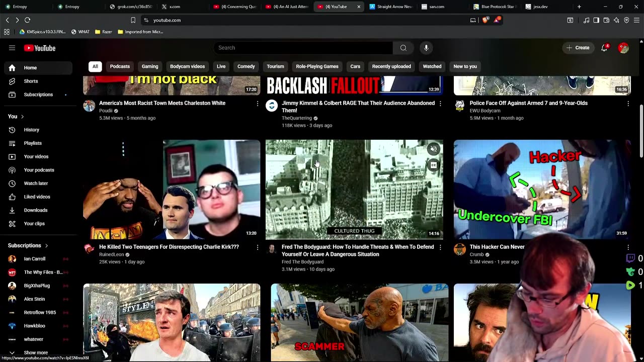Switch to the grok.com browser tab
644x362 pixels.
point(130,7)
